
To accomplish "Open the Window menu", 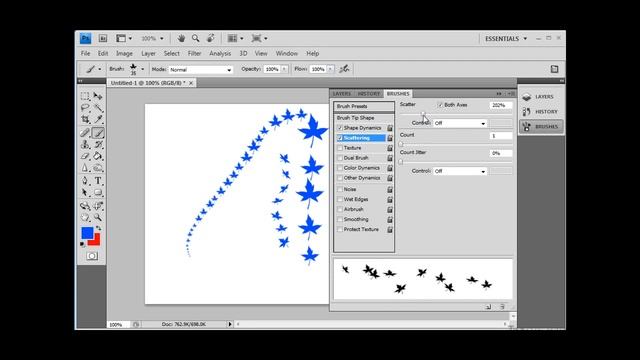I will 287,53.
